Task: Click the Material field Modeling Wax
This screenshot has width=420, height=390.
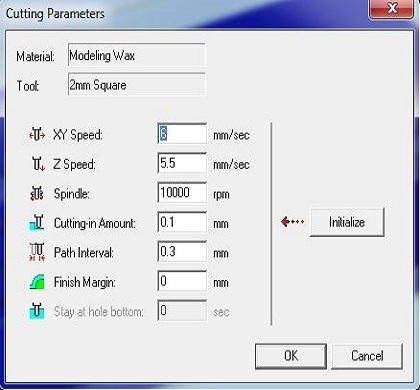Action: (x=136, y=55)
